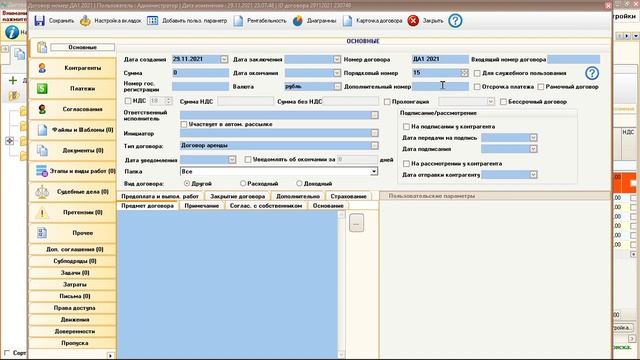Open the Основание tab
Screen dimensions: 640x360
click(x=328, y=206)
